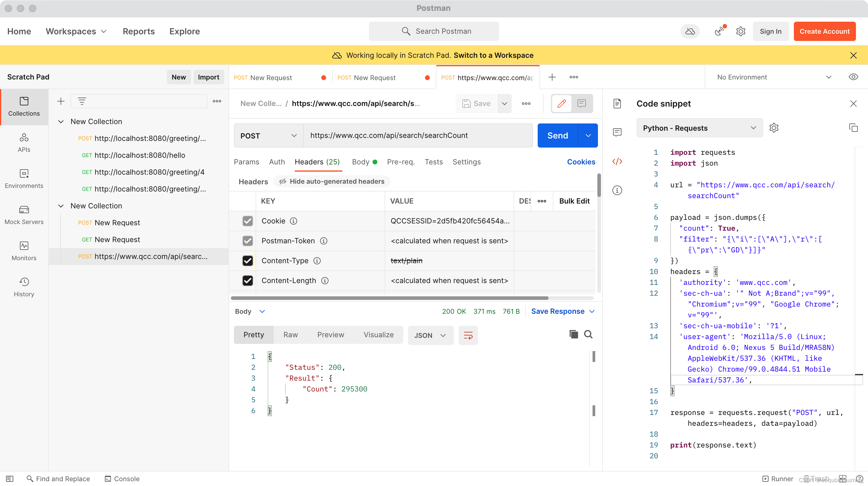Collapse the second New Collection folder
The width and height of the screenshot is (868, 486).
coord(61,206)
